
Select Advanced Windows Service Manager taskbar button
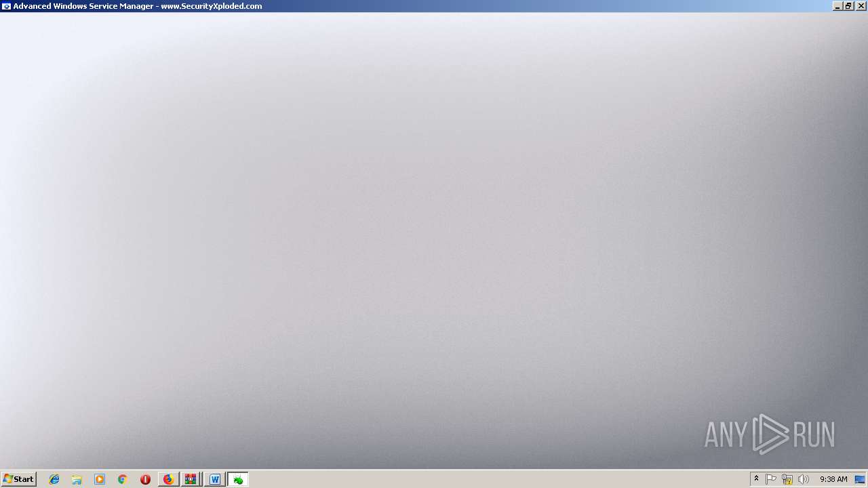[238, 479]
